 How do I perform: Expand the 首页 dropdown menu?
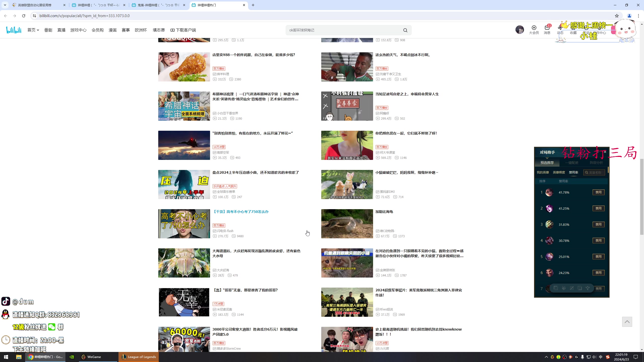pos(33,30)
